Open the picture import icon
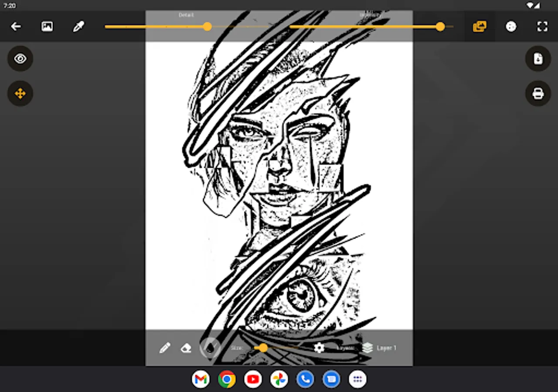This screenshot has height=392, width=558. (x=47, y=26)
